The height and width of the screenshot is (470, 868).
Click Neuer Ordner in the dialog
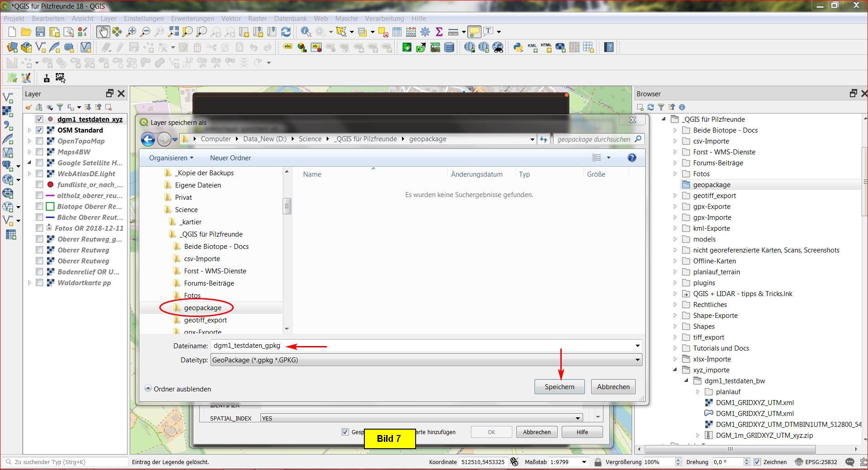230,158
